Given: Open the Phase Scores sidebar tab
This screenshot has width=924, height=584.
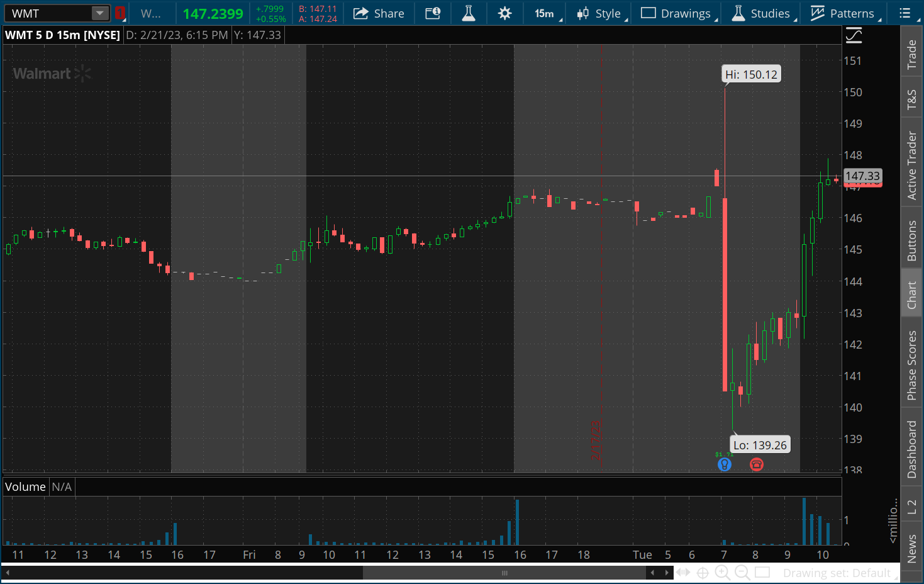Looking at the screenshot, I should [911, 365].
